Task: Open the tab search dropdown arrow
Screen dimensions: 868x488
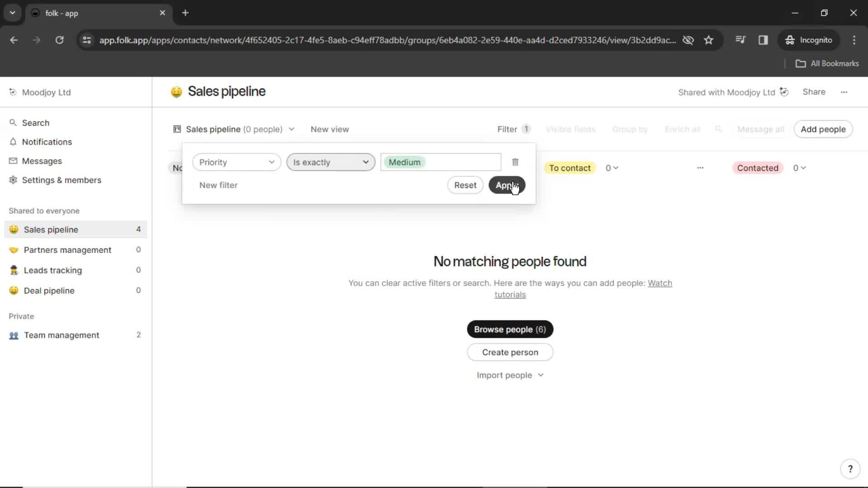Action: pos(13,13)
